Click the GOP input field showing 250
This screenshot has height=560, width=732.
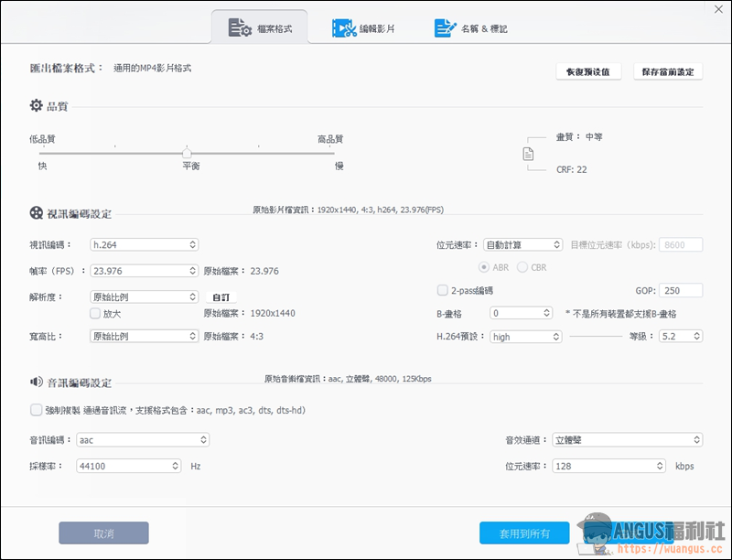(681, 290)
